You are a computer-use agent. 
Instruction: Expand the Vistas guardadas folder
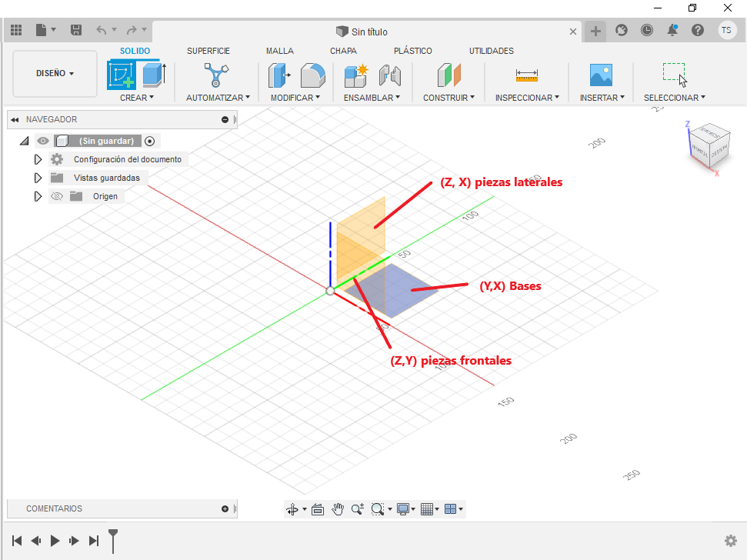click(x=38, y=178)
